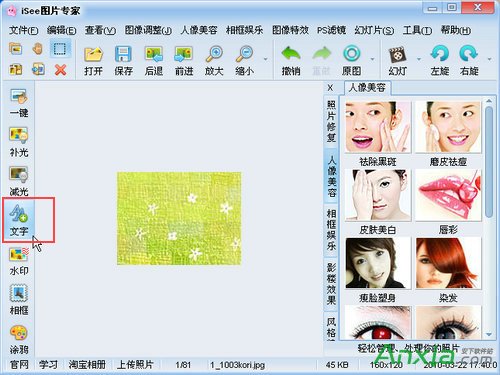Viewport: 500px width, 375px height.
Task: Open the 减光 reduce-light tool
Action: pyautogui.click(x=19, y=181)
